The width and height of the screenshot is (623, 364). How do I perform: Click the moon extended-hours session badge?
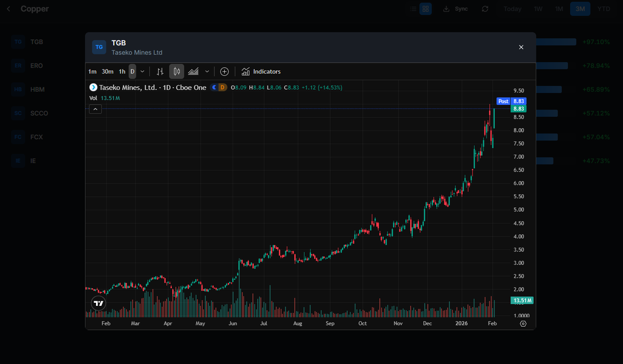click(x=214, y=88)
